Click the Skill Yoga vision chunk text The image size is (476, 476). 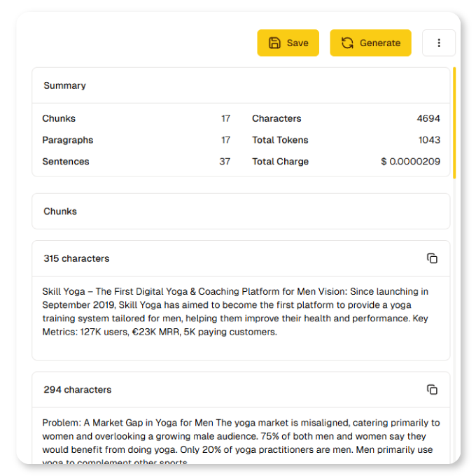[x=235, y=311]
